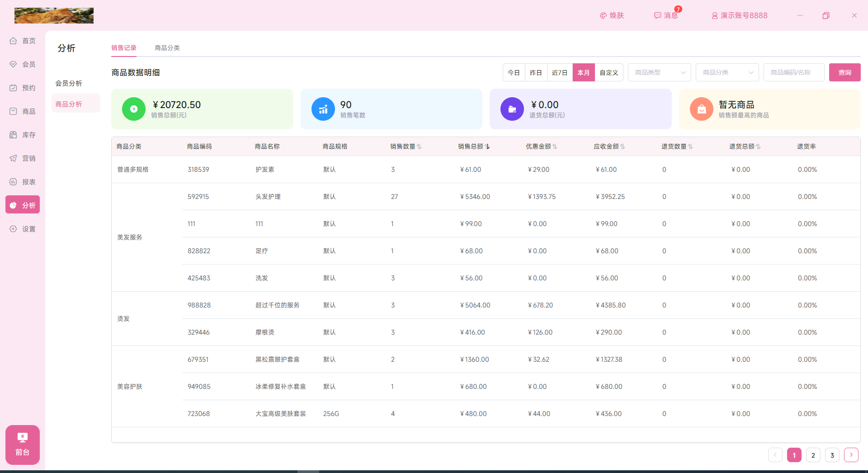Go to page 3 of pagination
The image size is (868, 473).
tap(832, 455)
